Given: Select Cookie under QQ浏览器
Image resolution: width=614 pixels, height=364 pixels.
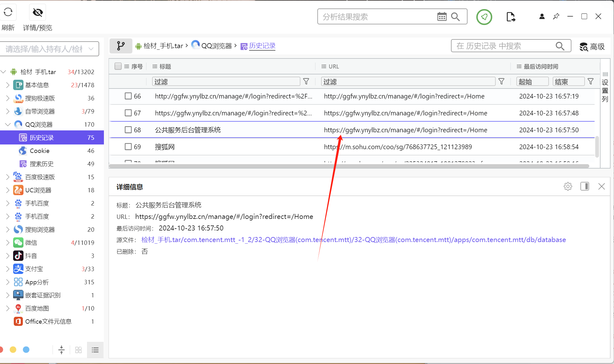Looking at the screenshot, I should pos(39,151).
